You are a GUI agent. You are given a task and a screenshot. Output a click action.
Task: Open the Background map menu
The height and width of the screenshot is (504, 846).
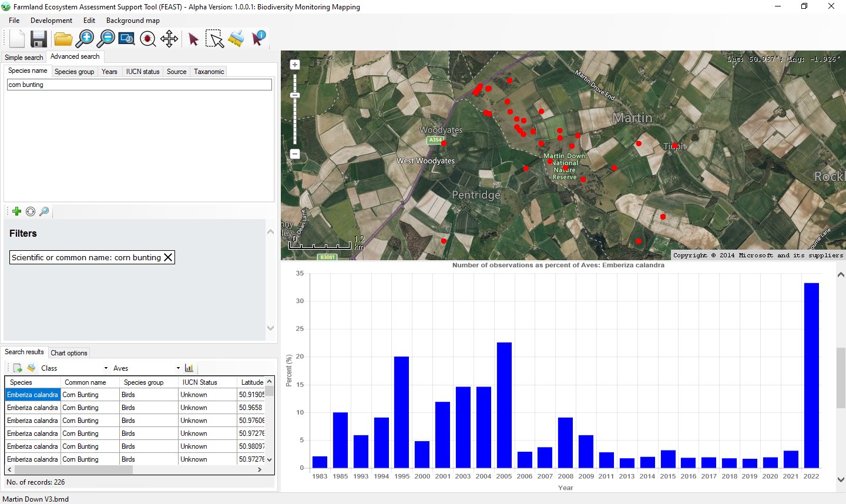133,21
